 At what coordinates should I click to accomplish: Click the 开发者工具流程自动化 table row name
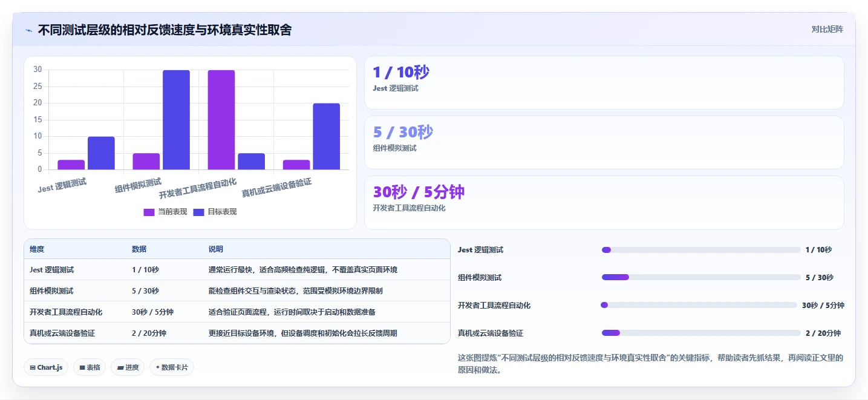click(66, 312)
